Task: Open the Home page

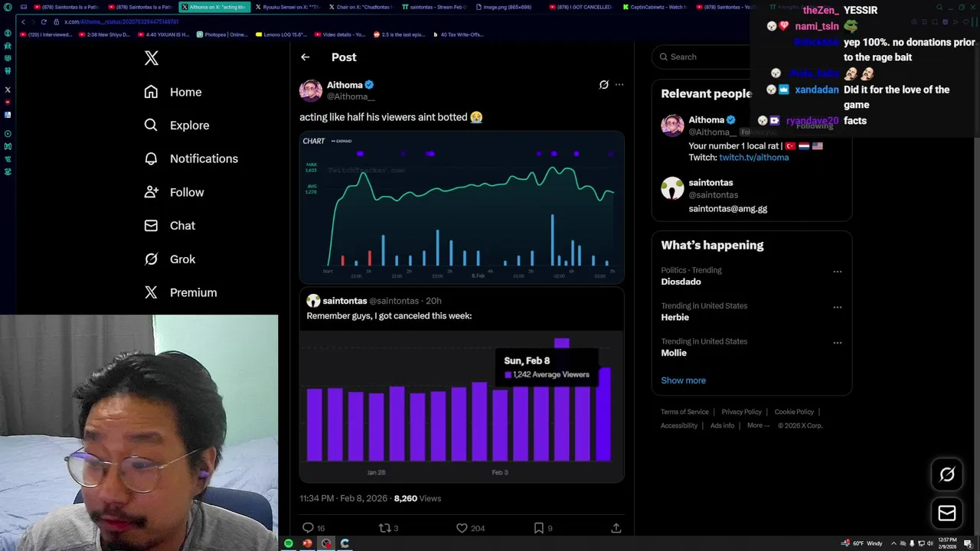Action: [x=173, y=92]
